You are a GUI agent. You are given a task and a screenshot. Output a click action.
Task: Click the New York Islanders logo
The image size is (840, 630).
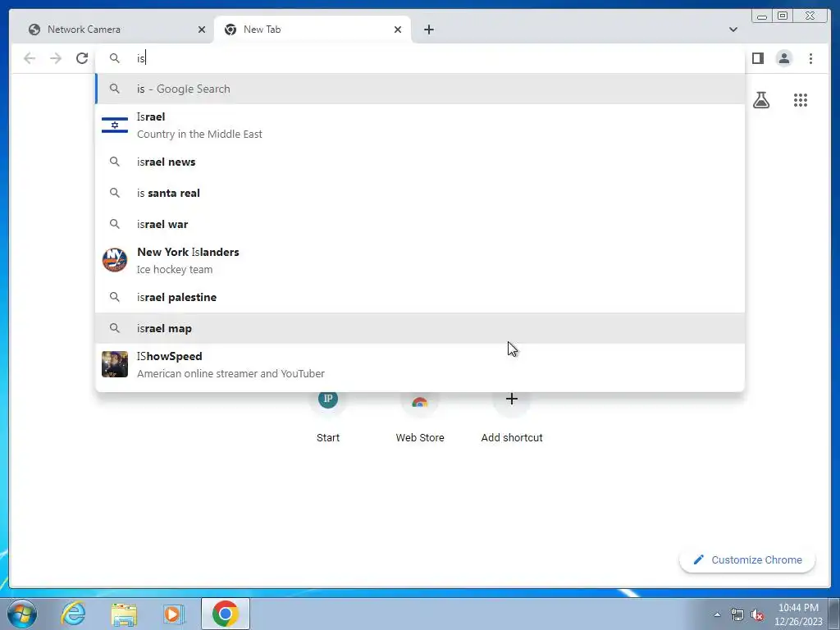tap(115, 260)
